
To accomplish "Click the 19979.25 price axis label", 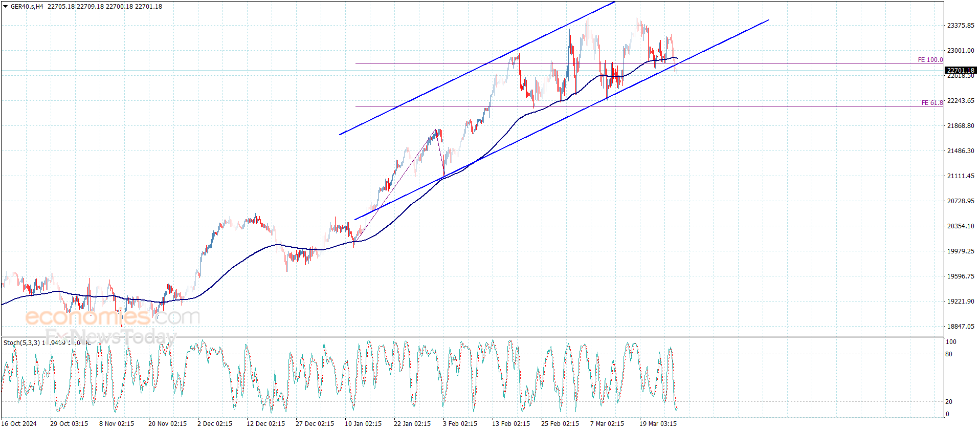I will (x=961, y=251).
